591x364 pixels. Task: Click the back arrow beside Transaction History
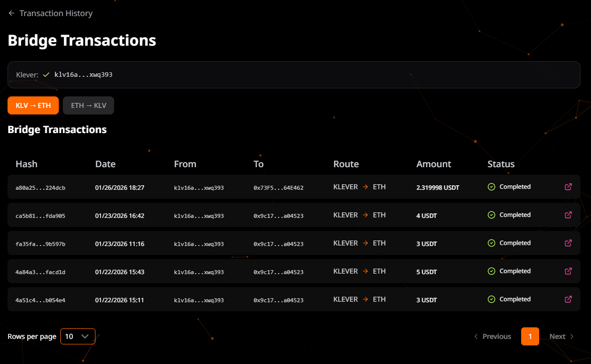12,14
